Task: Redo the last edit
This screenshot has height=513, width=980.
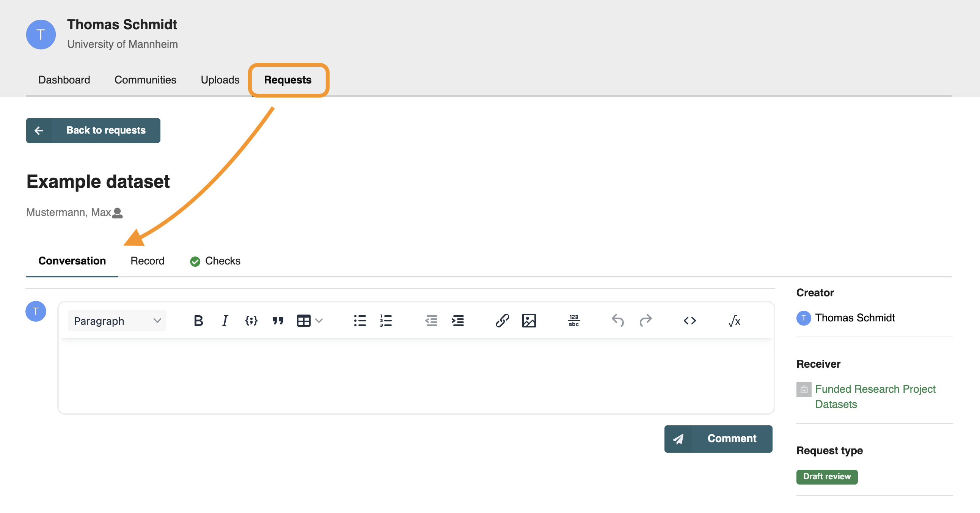Action: [645, 321]
